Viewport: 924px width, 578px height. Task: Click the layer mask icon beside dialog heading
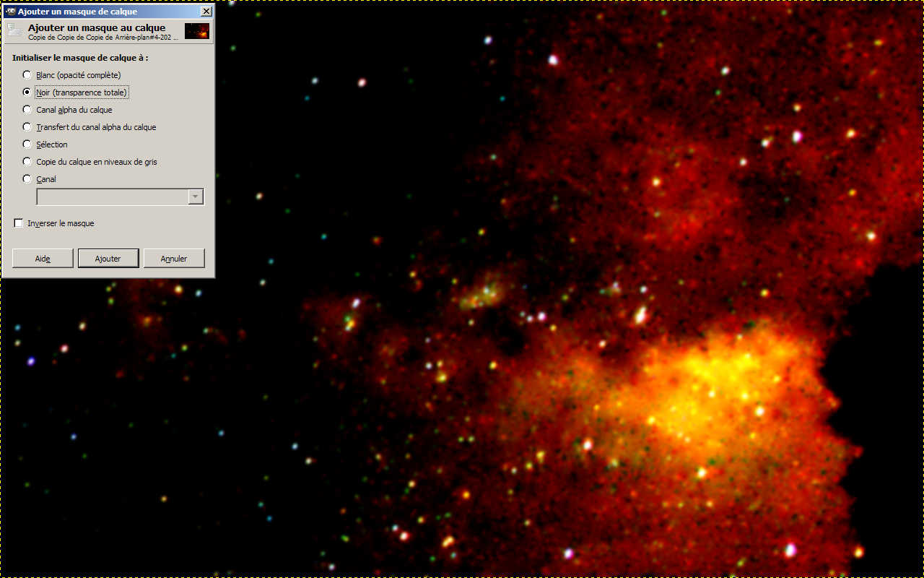click(x=14, y=30)
